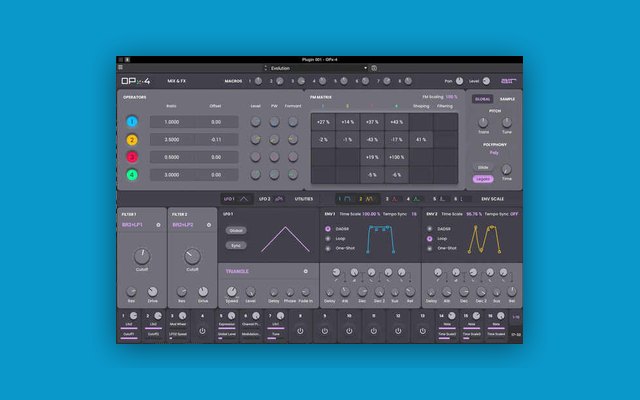This screenshot has height=400, width=640.
Task: Select ENV 1 One-Shot radio button
Action: tap(328, 248)
